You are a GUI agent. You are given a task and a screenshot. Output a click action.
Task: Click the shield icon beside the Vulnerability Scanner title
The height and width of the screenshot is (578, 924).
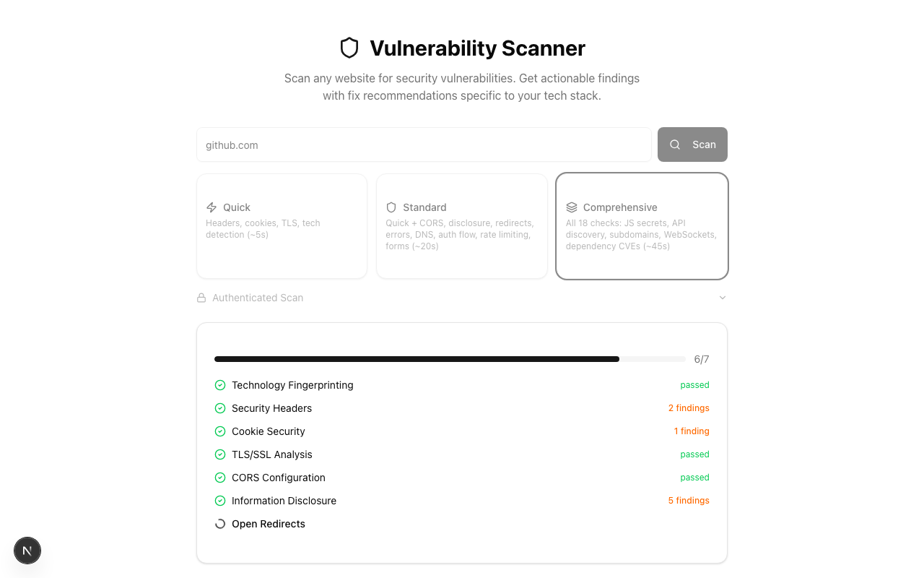click(x=349, y=48)
